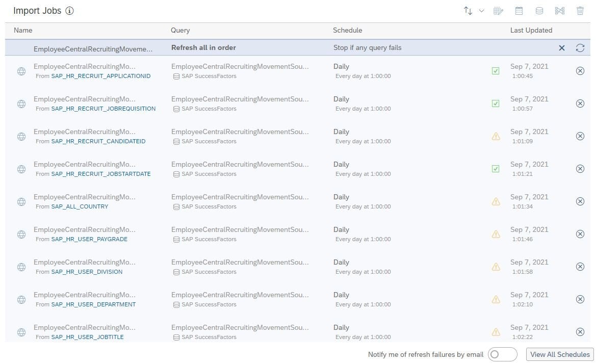The width and height of the screenshot is (596, 364).
Task: Open the calendar schedule icon in toolbar
Action: pyautogui.click(x=519, y=11)
